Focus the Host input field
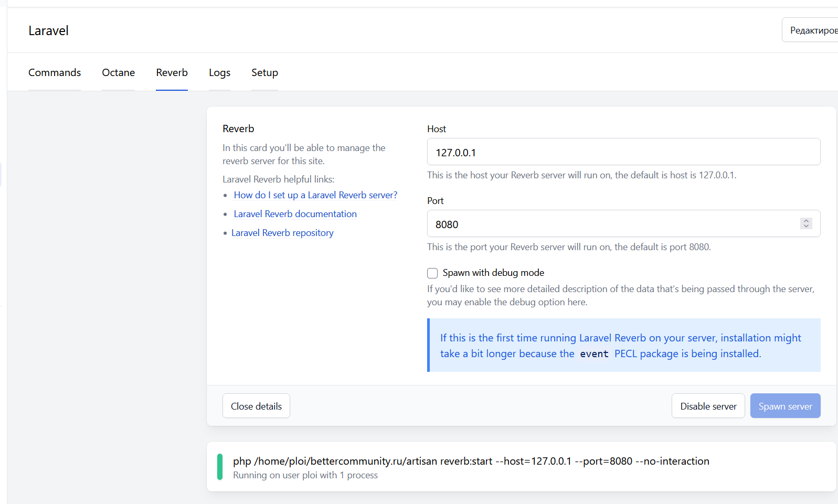This screenshot has width=838, height=504. tap(623, 152)
